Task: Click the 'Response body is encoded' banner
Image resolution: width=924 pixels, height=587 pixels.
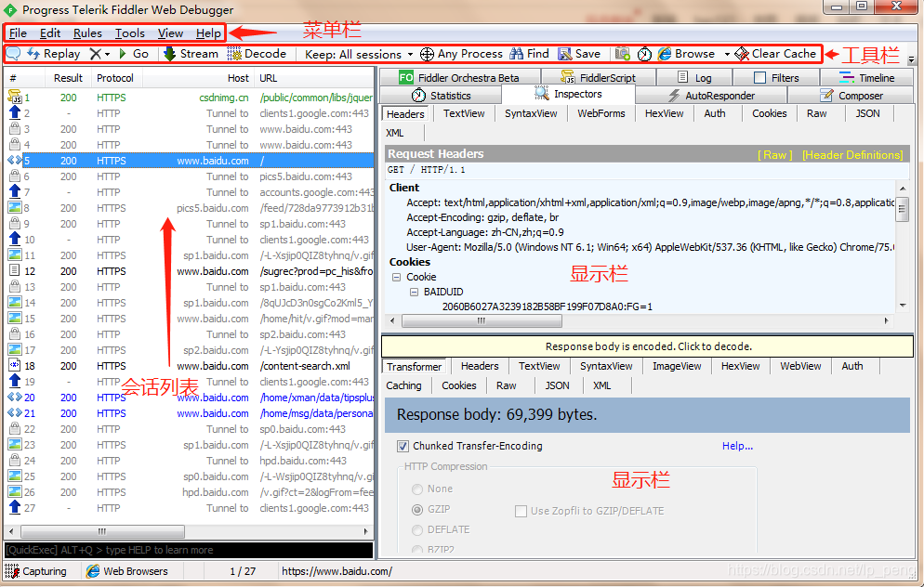Action: pos(648,346)
